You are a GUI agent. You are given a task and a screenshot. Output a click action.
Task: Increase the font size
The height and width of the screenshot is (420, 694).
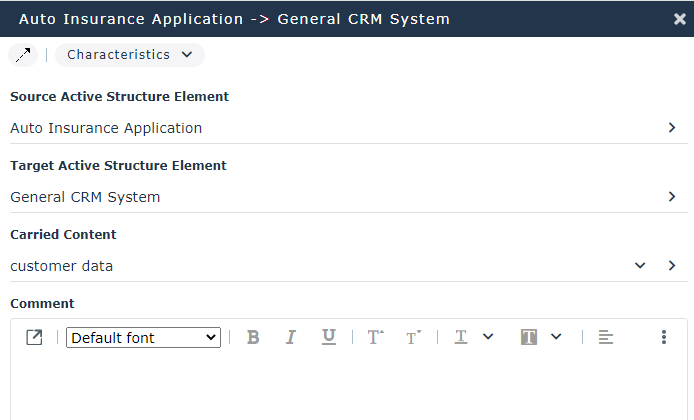(375, 338)
